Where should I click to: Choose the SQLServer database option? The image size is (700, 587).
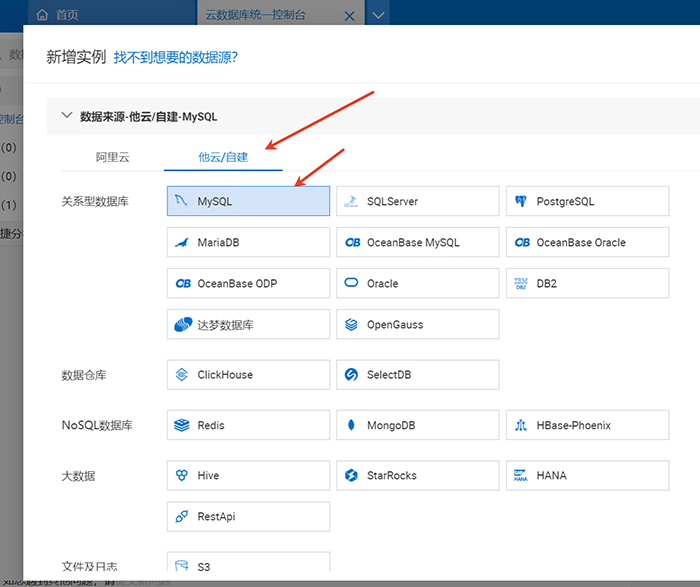click(x=417, y=201)
